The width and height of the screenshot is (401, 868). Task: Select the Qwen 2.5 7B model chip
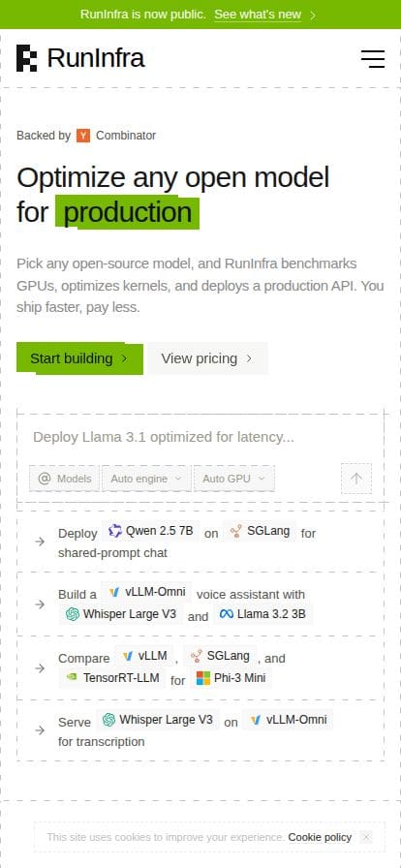point(150,531)
